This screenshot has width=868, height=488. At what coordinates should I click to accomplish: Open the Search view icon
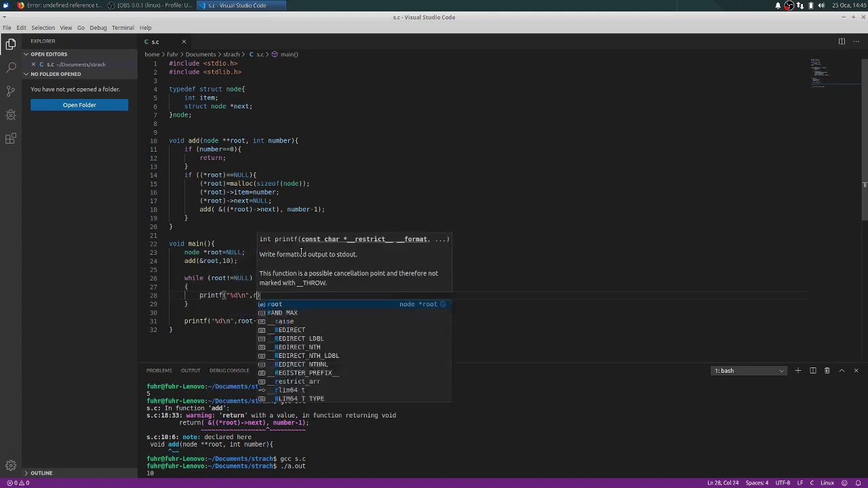[11, 68]
